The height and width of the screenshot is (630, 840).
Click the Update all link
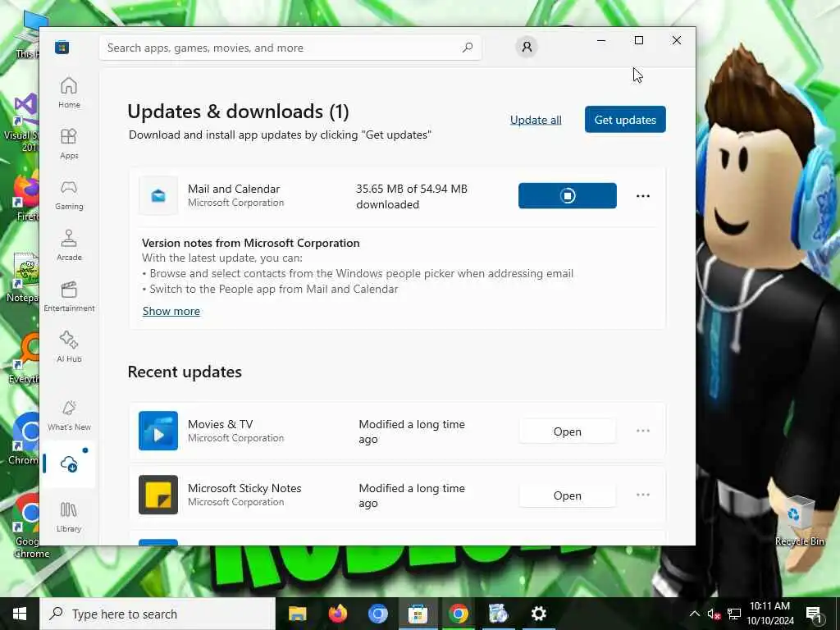click(x=536, y=120)
